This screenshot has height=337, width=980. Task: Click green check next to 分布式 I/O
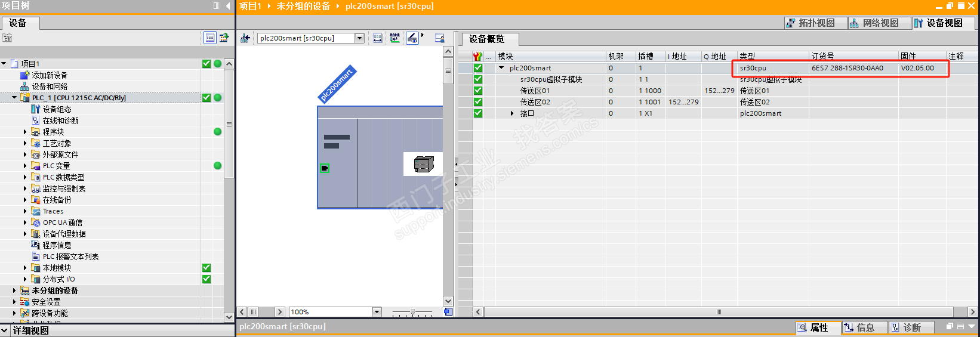pyautogui.click(x=207, y=279)
